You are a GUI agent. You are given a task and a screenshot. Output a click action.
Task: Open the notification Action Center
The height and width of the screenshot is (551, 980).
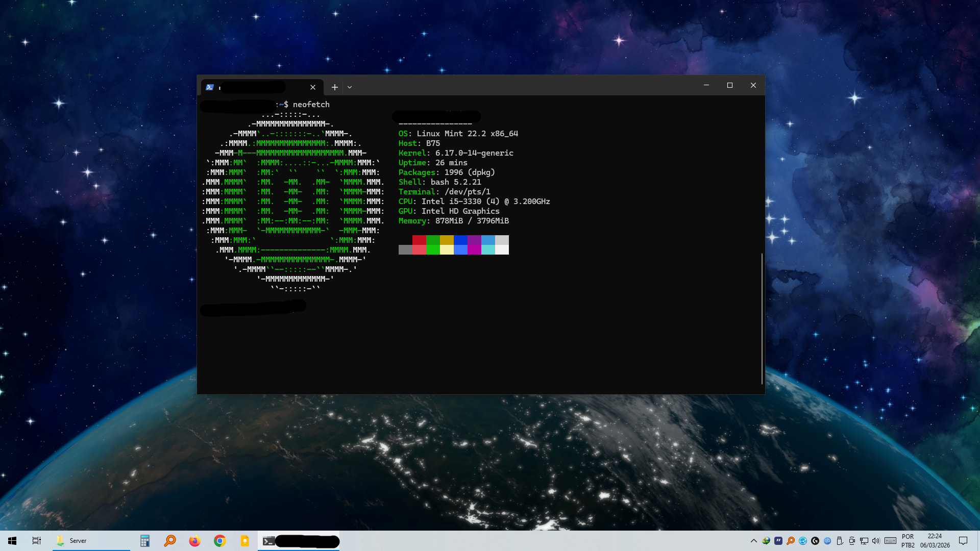963,541
